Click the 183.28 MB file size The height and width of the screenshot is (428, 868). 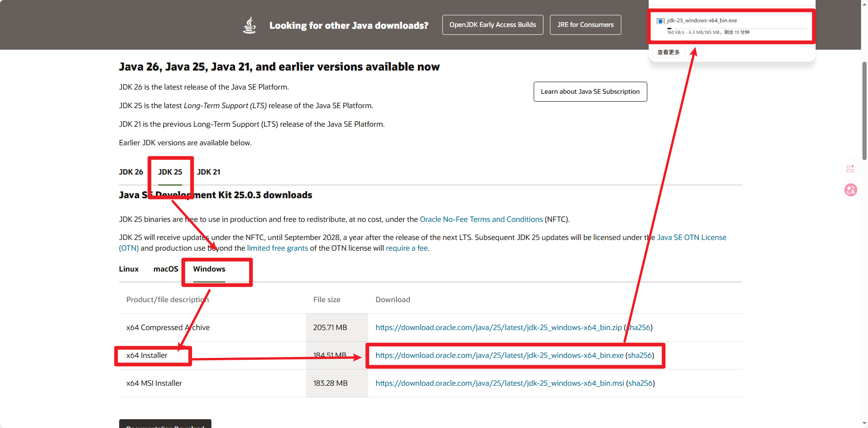point(330,383)
